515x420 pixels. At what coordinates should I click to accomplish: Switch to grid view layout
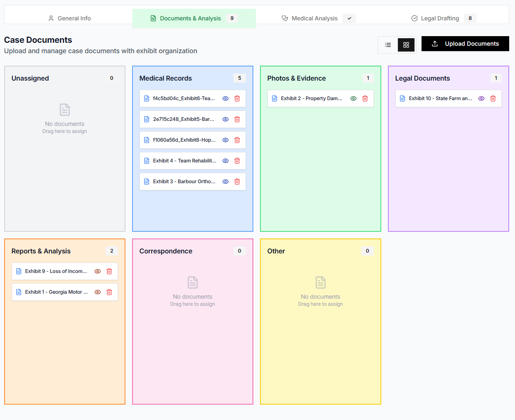tap(406, 45)
